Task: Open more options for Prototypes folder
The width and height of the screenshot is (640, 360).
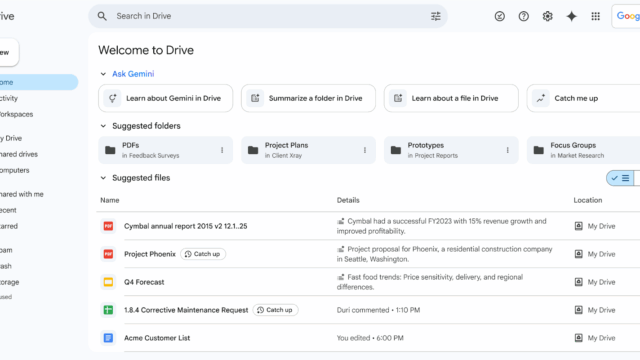Action: coord(508,150)
